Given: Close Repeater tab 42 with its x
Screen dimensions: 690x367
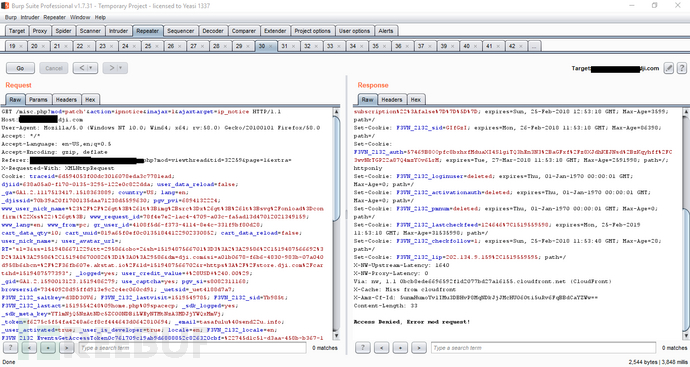Looking at the screenshot, I should pyautogui.click(x=521, y=46).
